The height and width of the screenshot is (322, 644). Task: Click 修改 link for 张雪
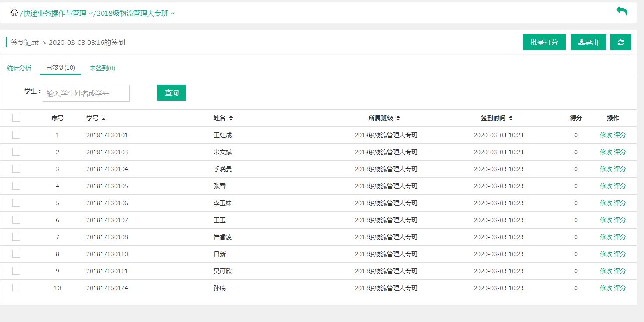pyautogui.click(x=606, y=186)
